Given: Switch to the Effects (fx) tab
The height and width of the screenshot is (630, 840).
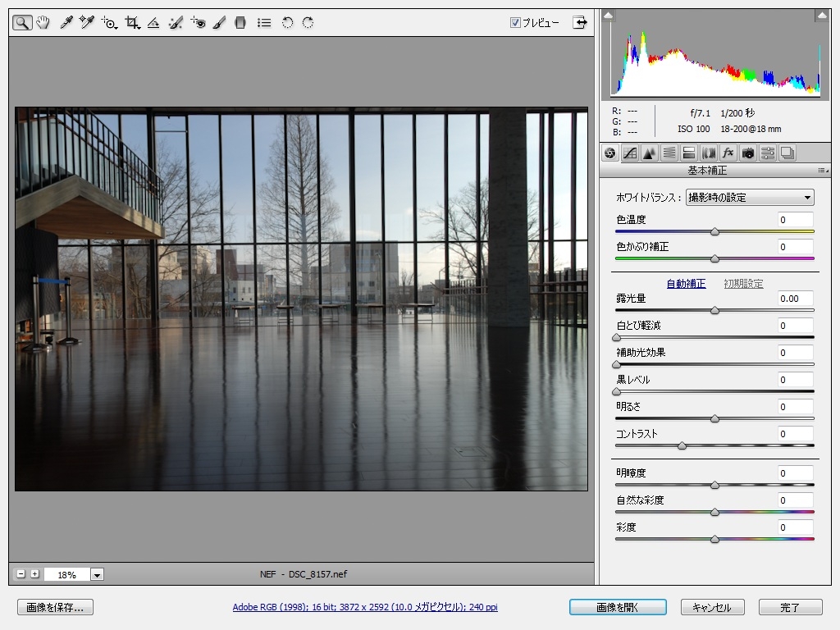Looking at the screenshot, I should point(728,153).
